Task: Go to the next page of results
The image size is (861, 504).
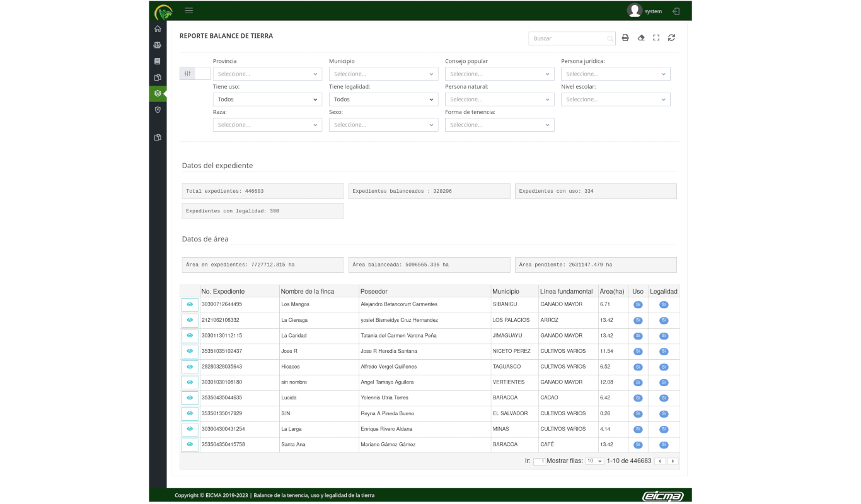Action: (673, 461)
